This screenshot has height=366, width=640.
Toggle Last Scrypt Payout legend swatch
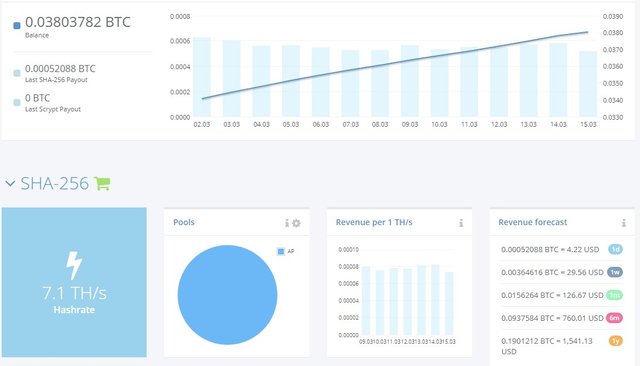pyautogui.click(x=17, y=102)
